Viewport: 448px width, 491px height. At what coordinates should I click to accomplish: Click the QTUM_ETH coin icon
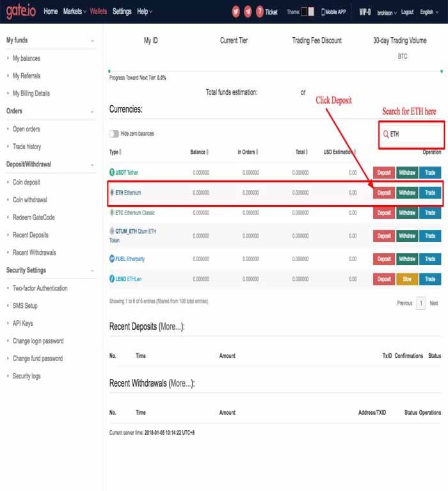[112, 231]
